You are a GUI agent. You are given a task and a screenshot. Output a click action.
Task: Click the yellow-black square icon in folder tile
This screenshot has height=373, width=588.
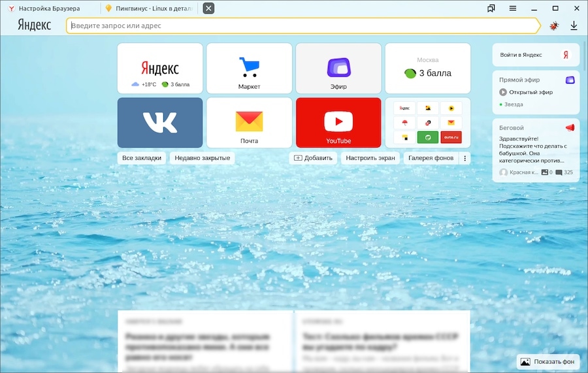pyautogui.click(x=404, y=137)
